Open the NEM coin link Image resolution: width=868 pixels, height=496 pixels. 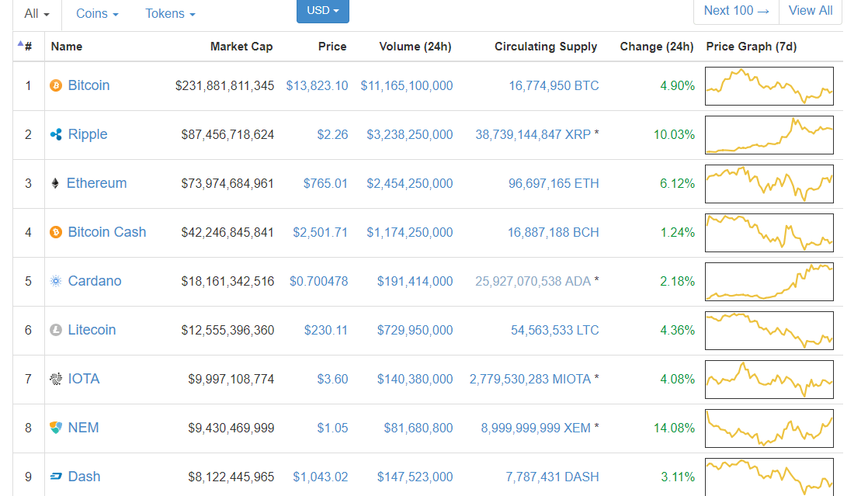pyautogui.click(x=83, y=428)
